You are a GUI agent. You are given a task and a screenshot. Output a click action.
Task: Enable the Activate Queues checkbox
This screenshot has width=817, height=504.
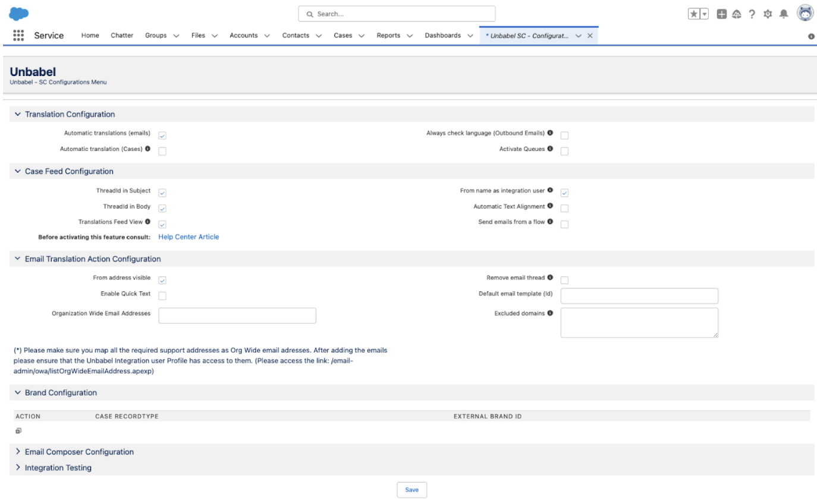point(564,151)
